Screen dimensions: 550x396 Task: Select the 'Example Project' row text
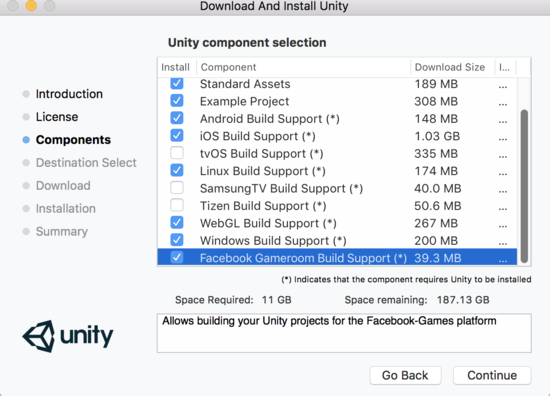pyautogui.click(x=244, y=101)
